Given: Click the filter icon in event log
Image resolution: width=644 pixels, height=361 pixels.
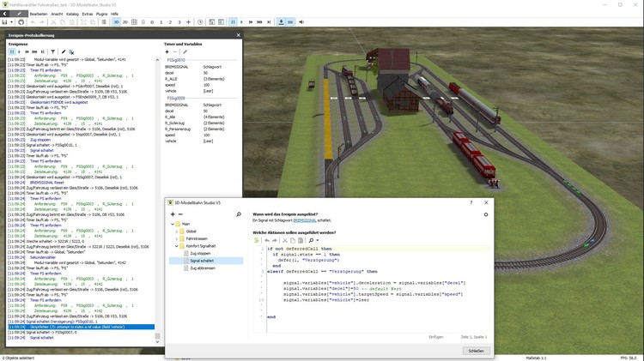Looking at the screenshot, I should [x=52, y=51].
